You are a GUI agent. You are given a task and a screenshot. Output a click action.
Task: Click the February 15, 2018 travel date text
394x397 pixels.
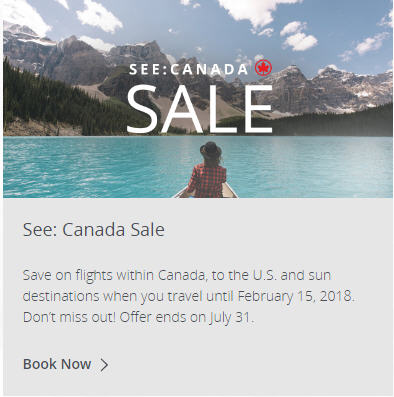click(295, 296)
